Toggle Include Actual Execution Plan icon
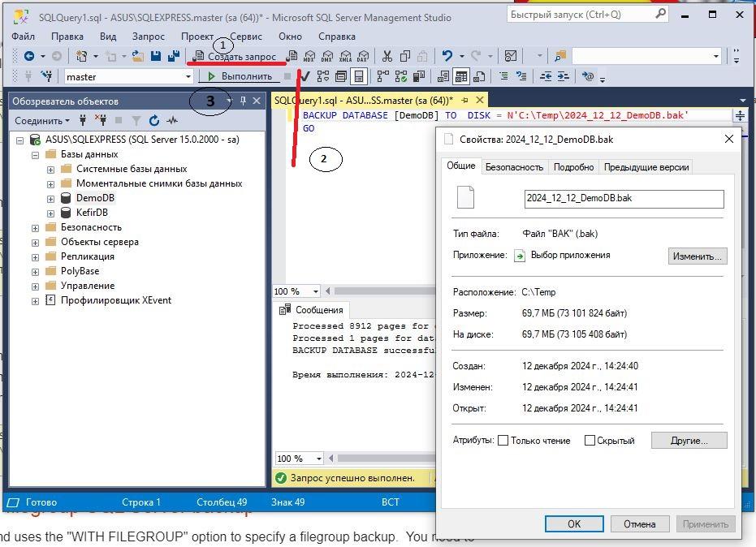 coord(382,76)
